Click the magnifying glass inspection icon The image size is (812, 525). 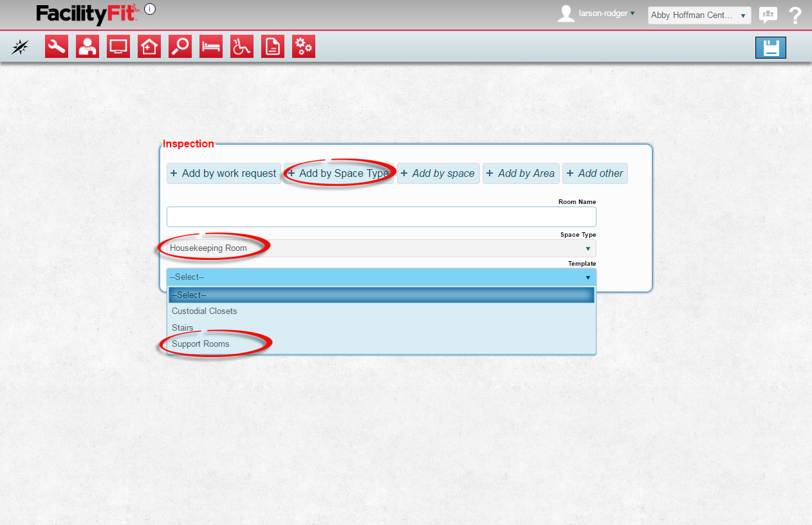pos(180,47)
